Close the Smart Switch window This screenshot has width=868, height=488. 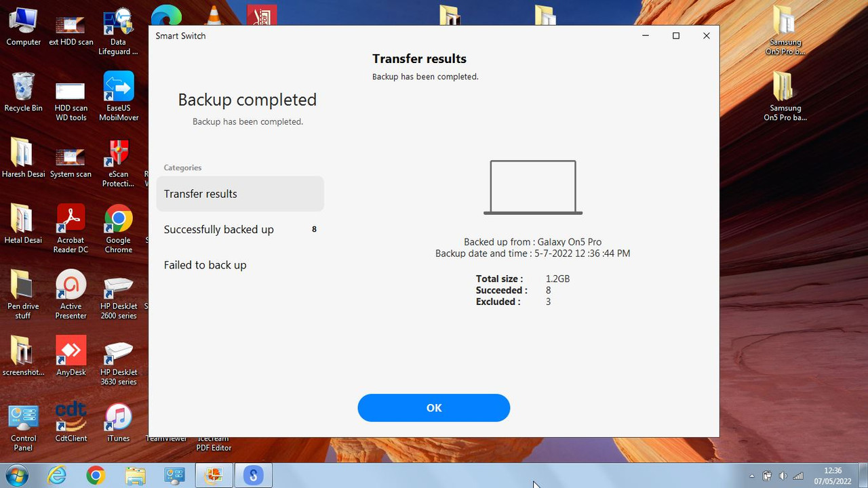[706, 36]
